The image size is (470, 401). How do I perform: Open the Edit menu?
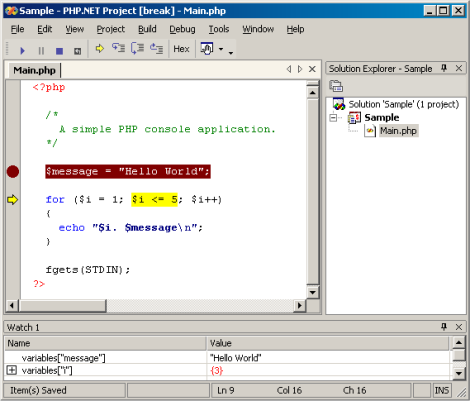pyautogui.click(x=45, y=29)
